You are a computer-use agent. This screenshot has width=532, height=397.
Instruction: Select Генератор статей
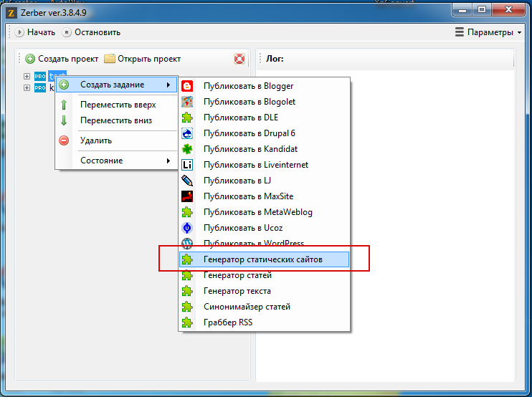pos(265,275)
